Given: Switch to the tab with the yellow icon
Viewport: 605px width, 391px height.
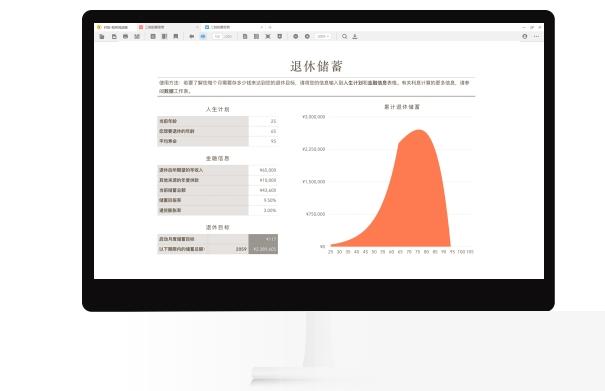Looking at the screenshot, I should point(115,27).
